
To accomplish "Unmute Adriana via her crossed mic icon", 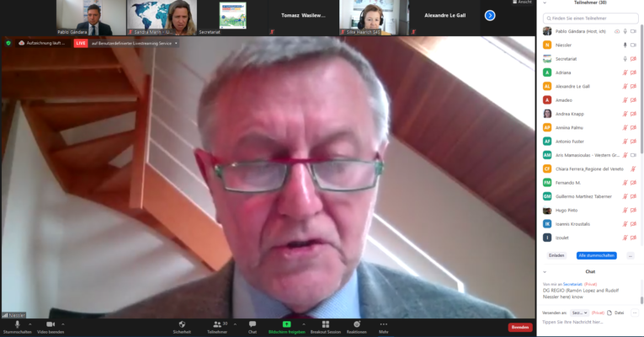I will click(x=625, y=72).
